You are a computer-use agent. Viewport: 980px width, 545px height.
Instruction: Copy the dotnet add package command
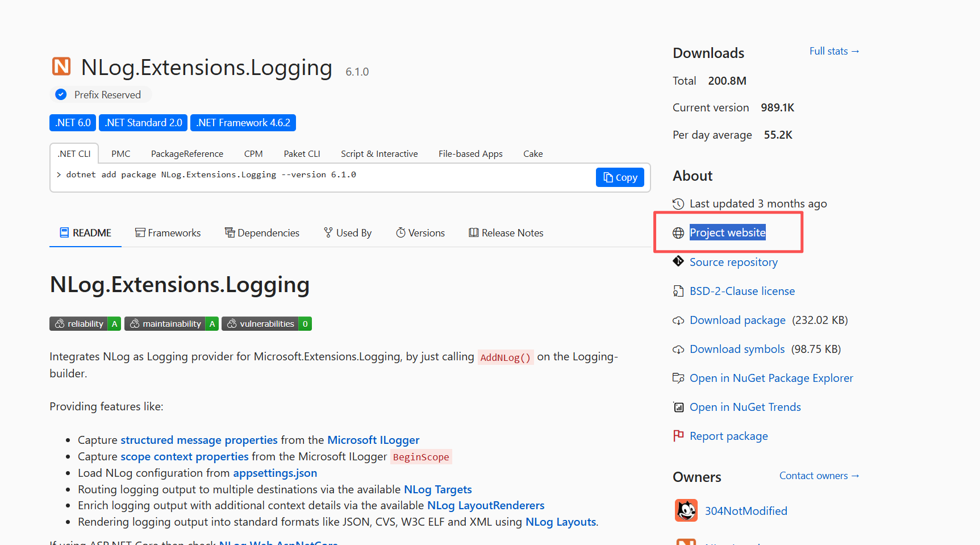coord(620,177)
